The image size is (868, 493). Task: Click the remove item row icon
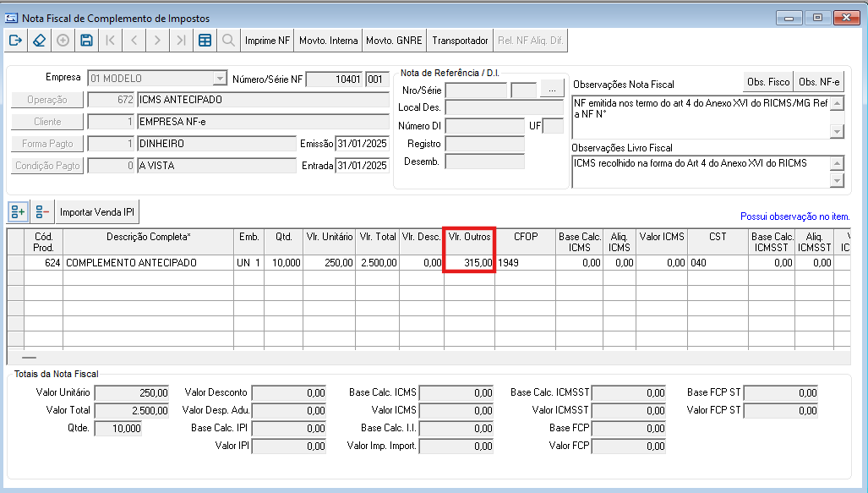42,211
